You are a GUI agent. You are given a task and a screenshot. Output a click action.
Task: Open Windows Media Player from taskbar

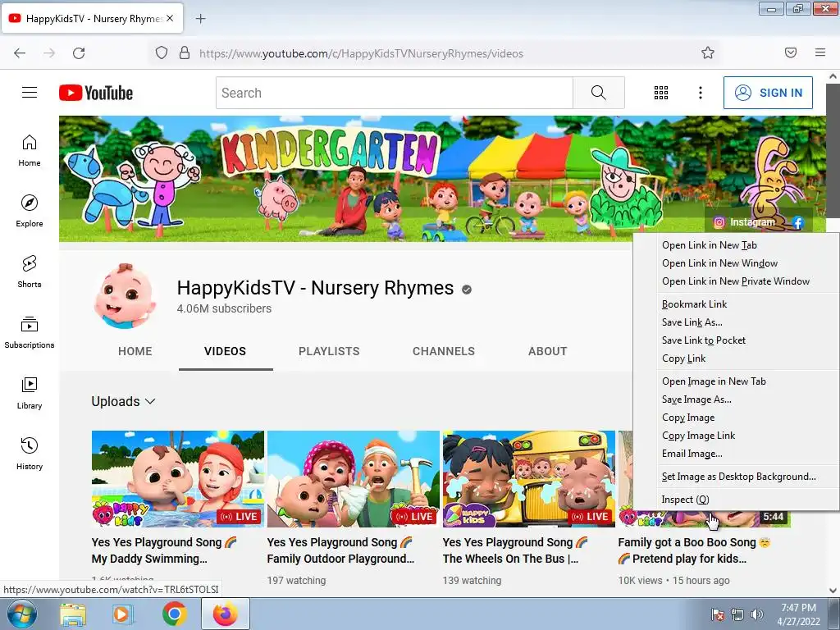123,614
